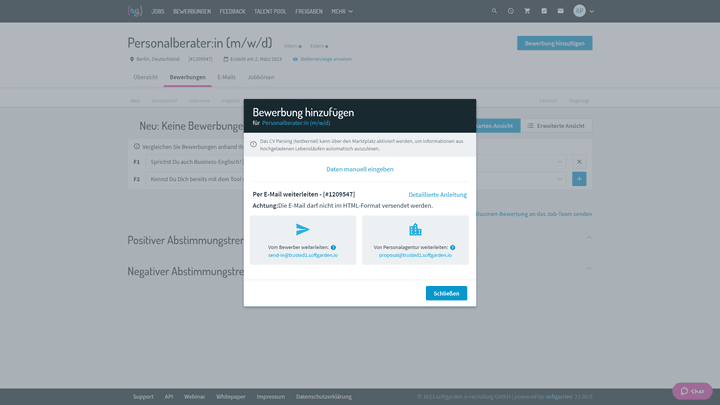
Task: Switch to Übersicht tab
Action: pos(146,77)
